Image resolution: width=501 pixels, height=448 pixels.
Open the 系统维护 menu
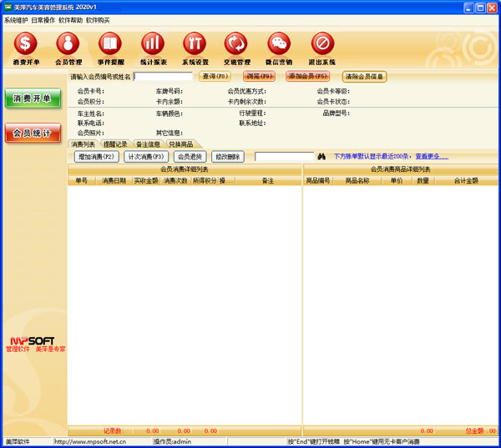tap(16, 18)
